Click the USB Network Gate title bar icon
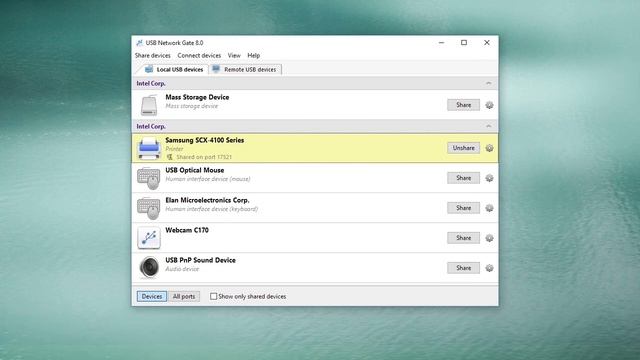This screenshot has height=360, width=640. coord(139,43)
